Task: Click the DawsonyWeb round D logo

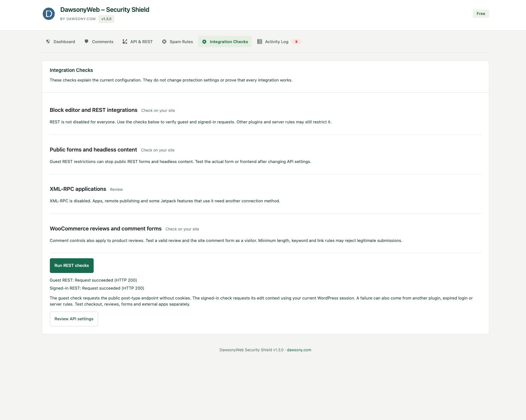Action: pos(49,14)
